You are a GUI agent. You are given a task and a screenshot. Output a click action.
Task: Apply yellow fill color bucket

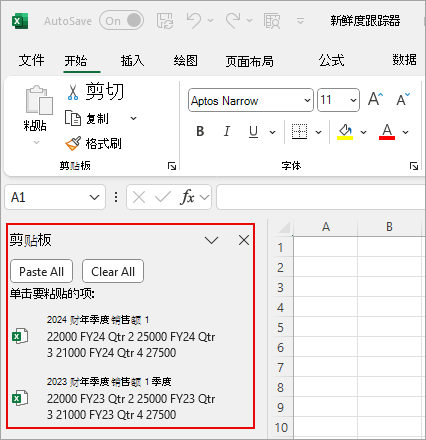point(345,131)
